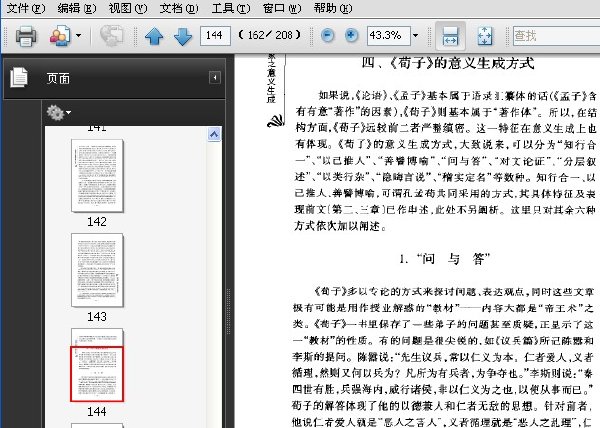Open dropdown arrow beside collaborate icon
The image size is (600, 428).
click(x=78, y=36)
